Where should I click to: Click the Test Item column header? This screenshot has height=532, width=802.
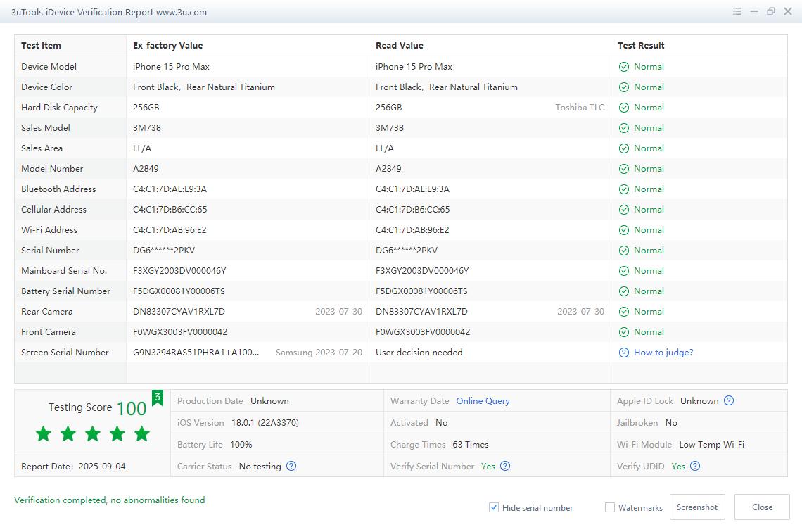pyautogui.click(x=41, y=46)
